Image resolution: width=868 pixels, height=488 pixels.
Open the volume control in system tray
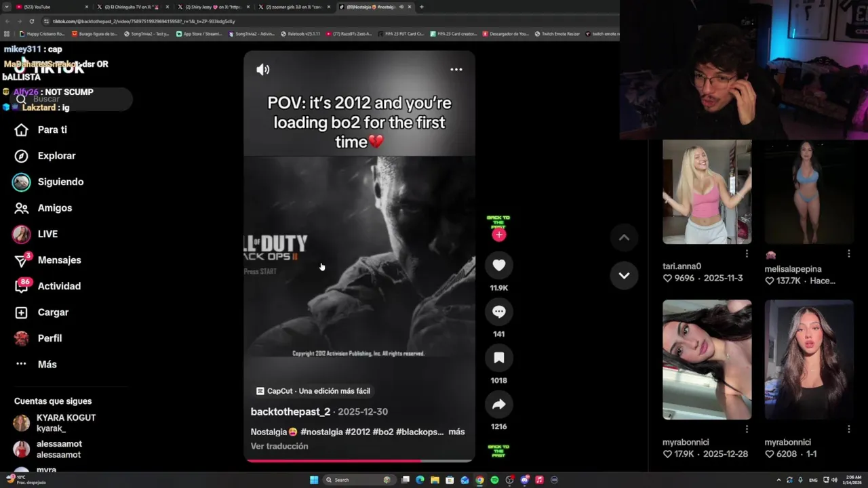pyautogui.click(x=834, y=480)
